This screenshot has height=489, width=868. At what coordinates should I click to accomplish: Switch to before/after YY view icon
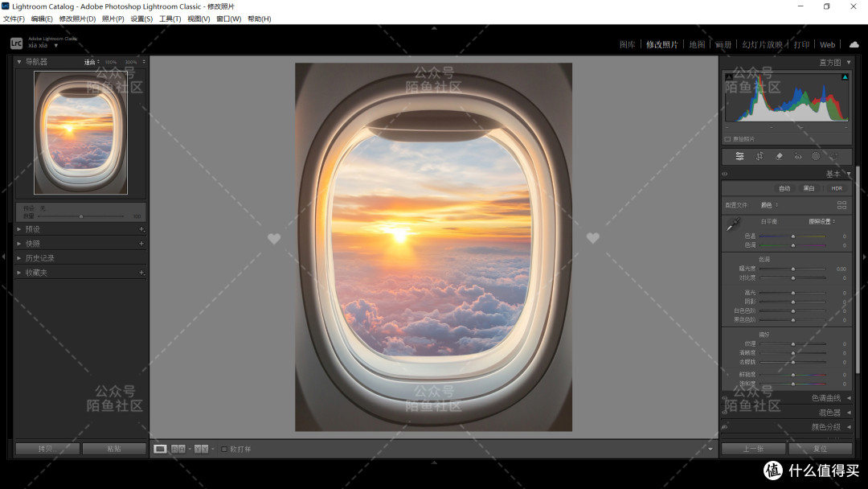pos(201,449)
